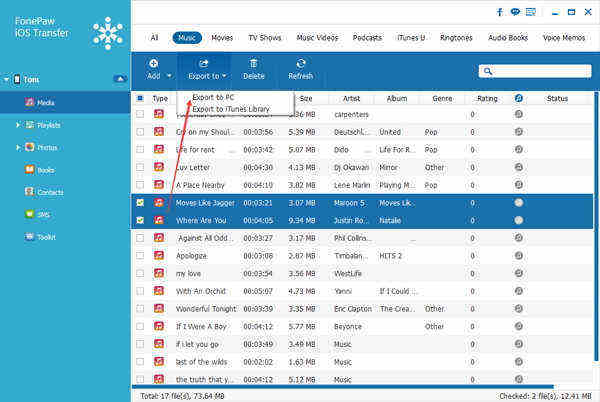Click sync status icon in Moves Like Jagger row
600x402 pixels.
[x=518, y=203]
